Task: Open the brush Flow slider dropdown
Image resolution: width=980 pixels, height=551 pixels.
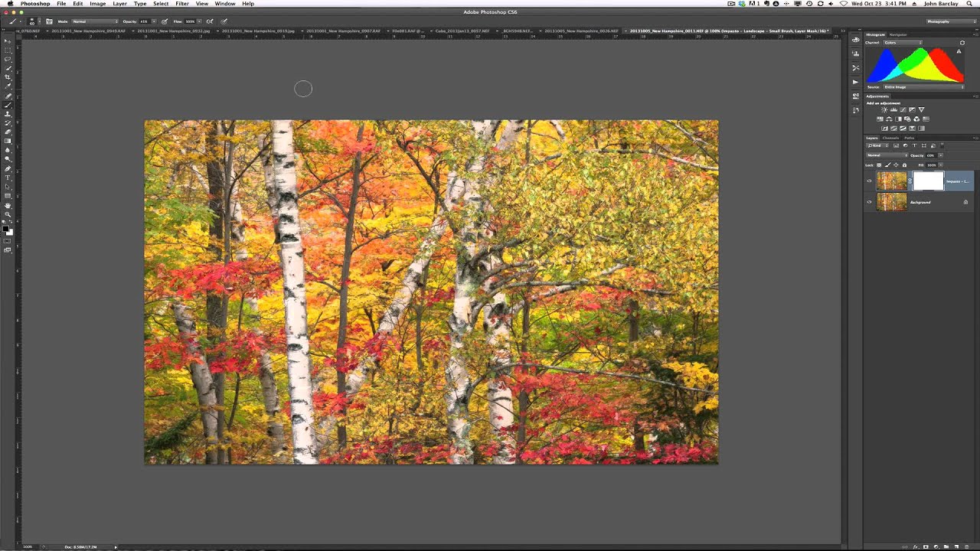Action: pyautogui.click(x=199, y=21)
